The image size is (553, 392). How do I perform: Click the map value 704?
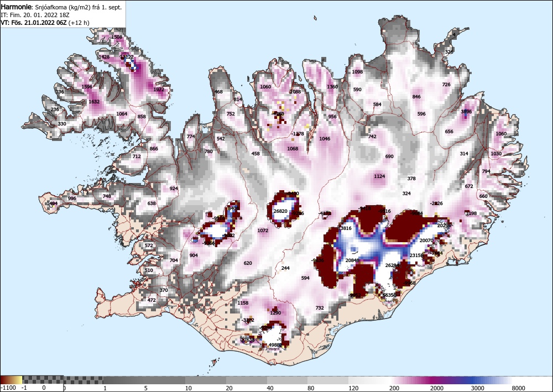tap(174, 260)
